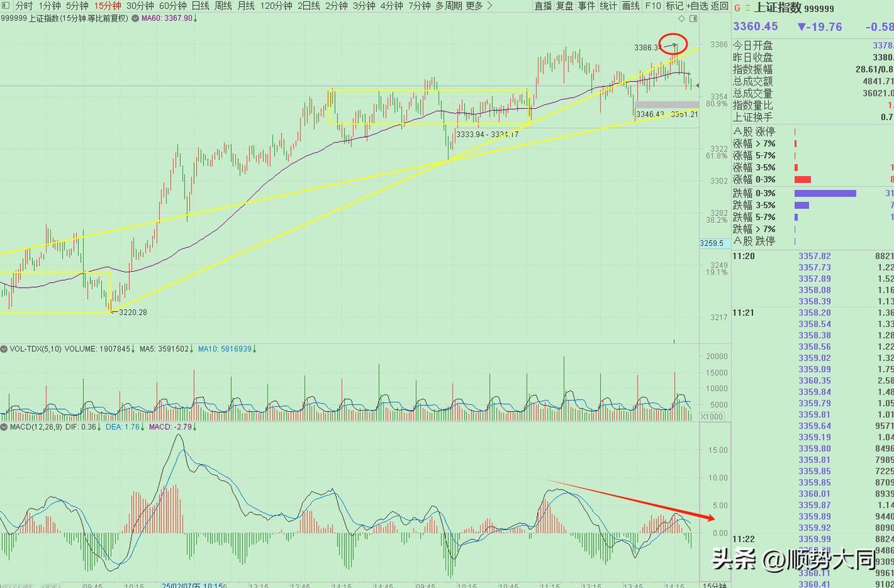894x588 pixels.
Task: Click the MA60: 3367.90 indicator label
Action: [x=168, y=18]
